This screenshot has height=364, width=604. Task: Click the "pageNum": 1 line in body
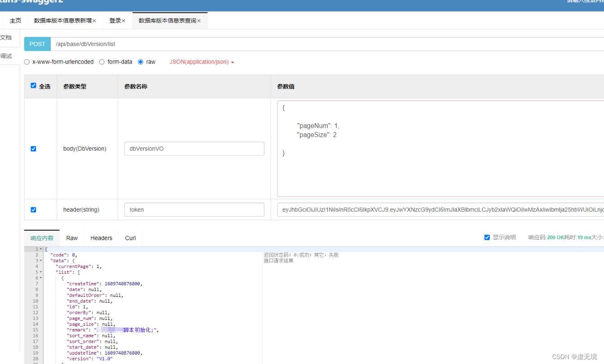pos(318,126)
